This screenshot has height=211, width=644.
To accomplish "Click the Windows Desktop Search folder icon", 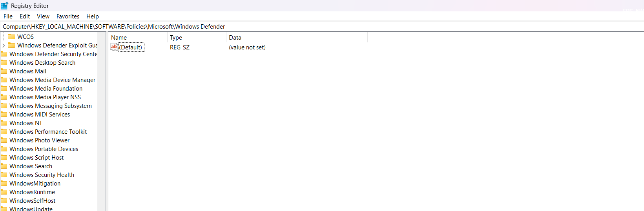I will point(4,63).
